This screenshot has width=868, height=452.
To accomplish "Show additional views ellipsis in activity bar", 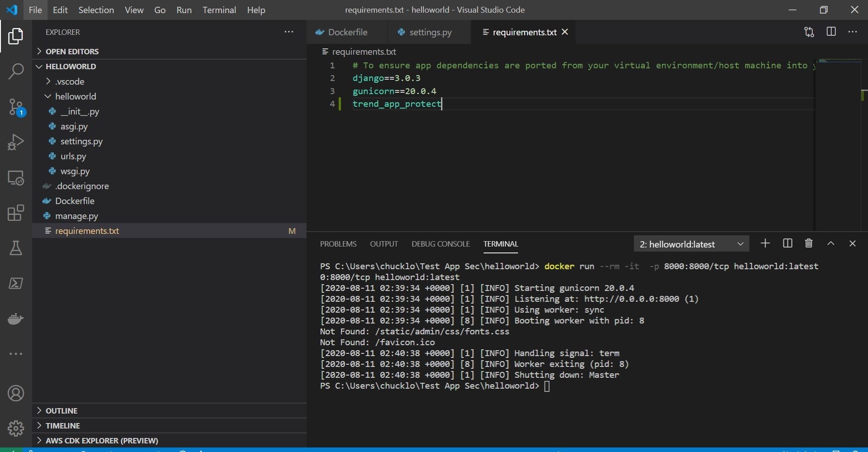I will point(16,354).
